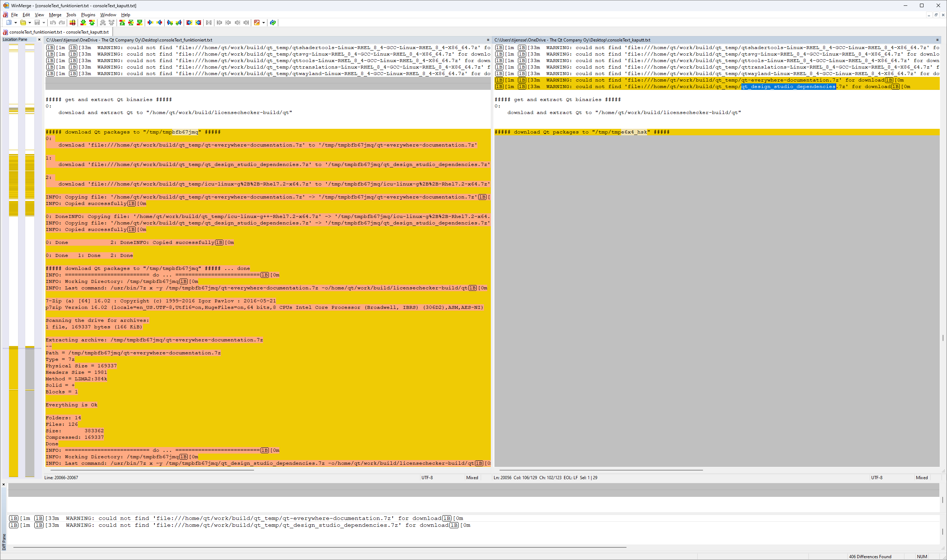
Task: Open the Help menu
Action: (x=125, y=15)
